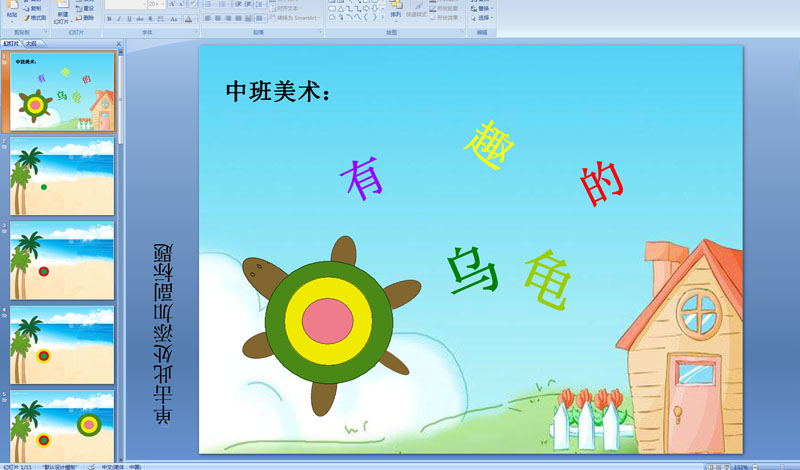Close the slide thumbnails pane

(x=119, y=44)
